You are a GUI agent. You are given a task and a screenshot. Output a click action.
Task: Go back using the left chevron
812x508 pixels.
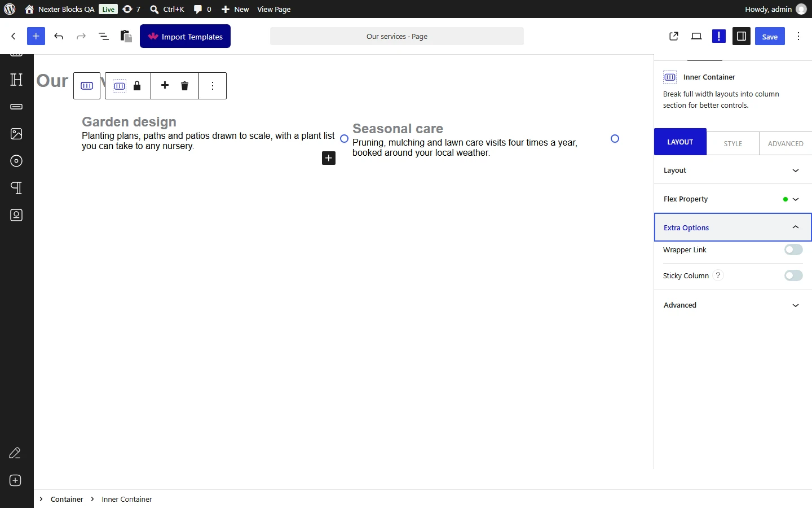point(14,36)
